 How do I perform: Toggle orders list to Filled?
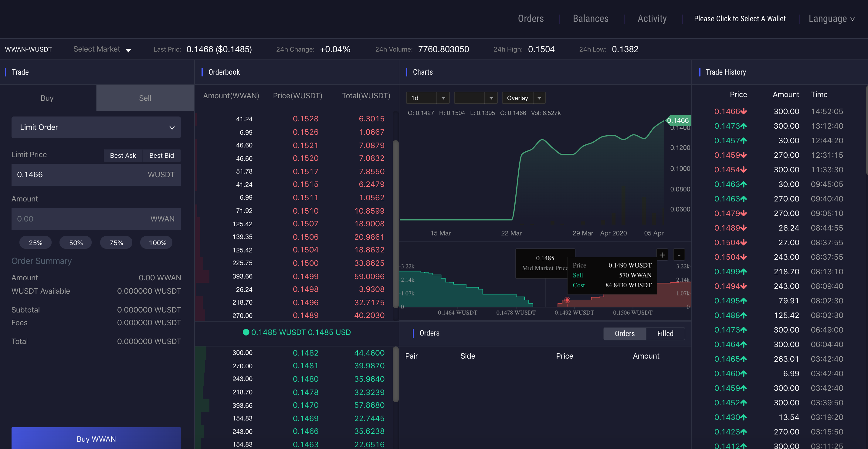tap(665, 333)
